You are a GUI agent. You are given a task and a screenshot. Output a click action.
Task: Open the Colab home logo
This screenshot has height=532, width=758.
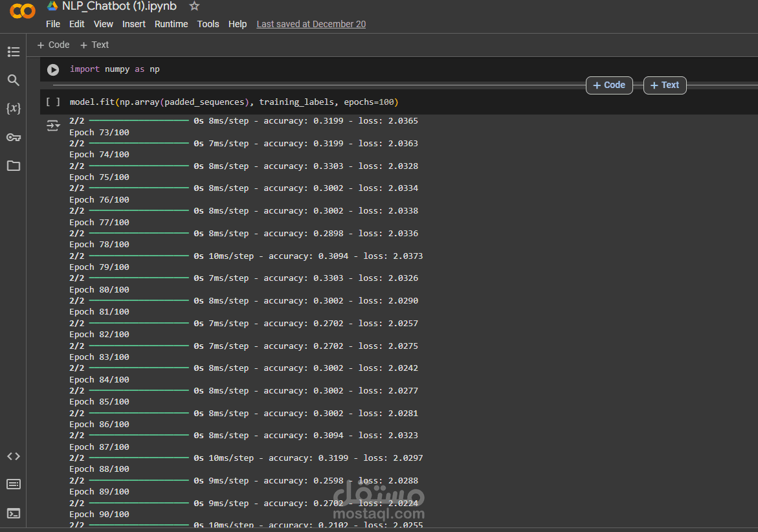[x=22, y=10]
